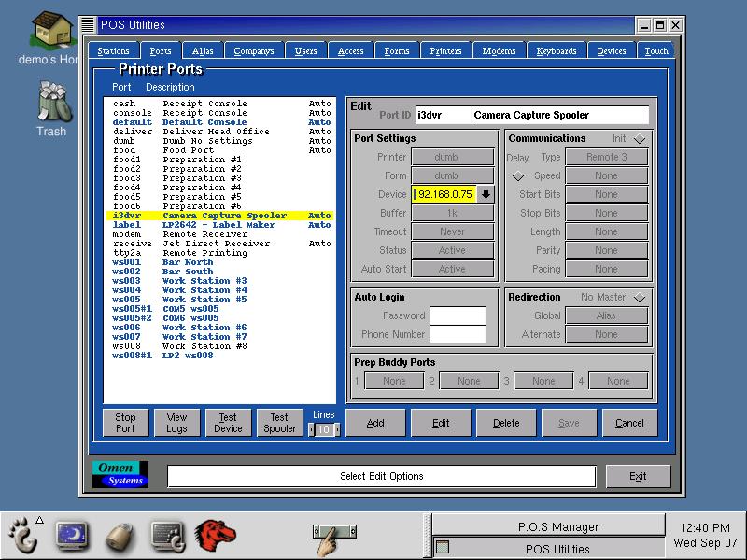Open the Status option showing Active
747x560 pixels.
point(453,250)
